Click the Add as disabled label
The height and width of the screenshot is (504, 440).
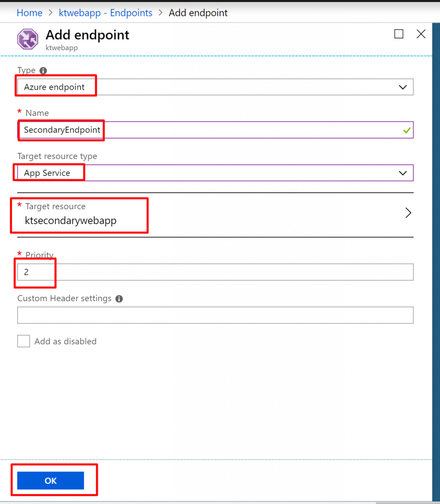click(x=66, y=342)
